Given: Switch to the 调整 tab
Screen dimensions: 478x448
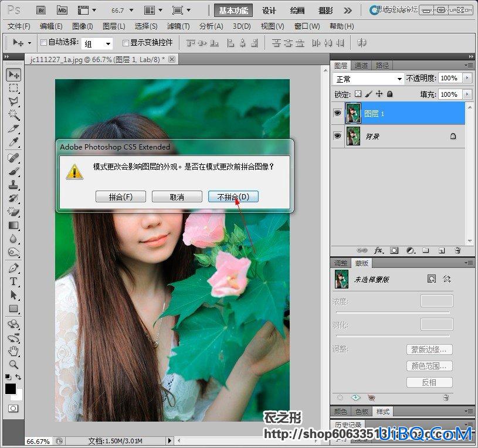Looking at the screenshot, I should (341, 263).
